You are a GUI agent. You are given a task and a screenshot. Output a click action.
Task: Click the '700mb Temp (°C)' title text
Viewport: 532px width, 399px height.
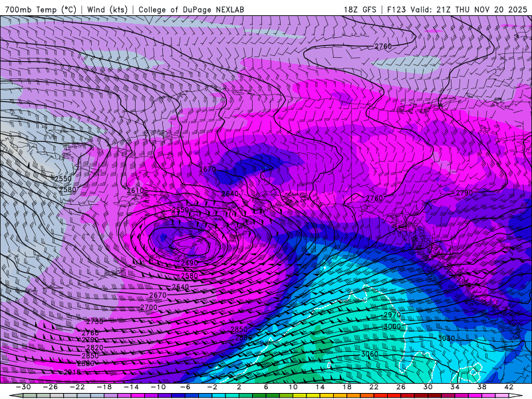(x=41, y=9)
